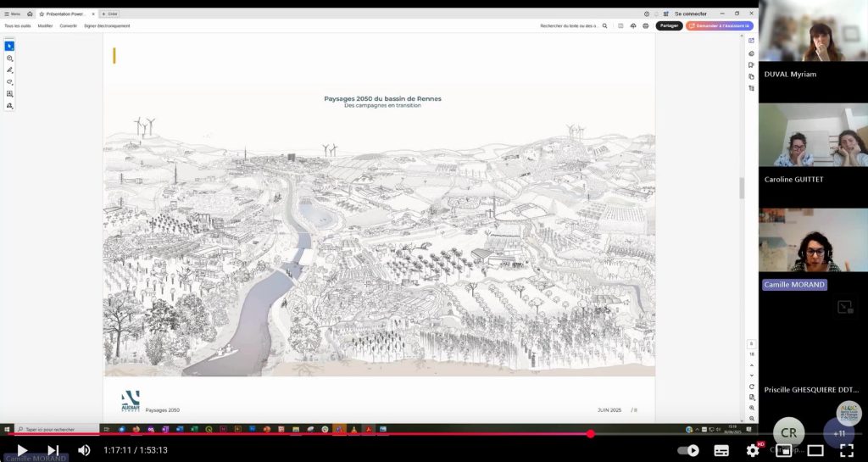Image resolution: width=868 pixels, height=462 pixels.
Task: Select the stamp/signature tool at toolbar bottom
Action: (9, 106)
